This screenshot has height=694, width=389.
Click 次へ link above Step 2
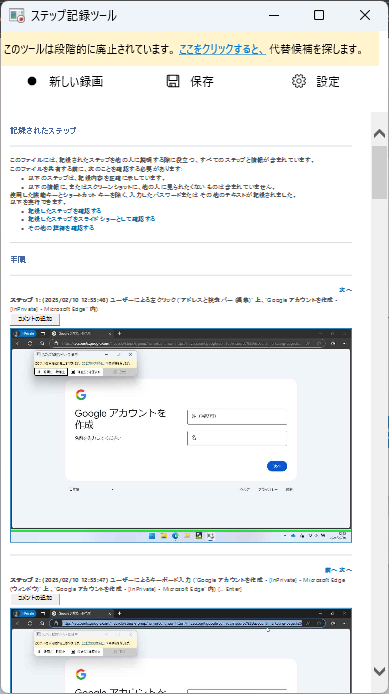[345, 570]
